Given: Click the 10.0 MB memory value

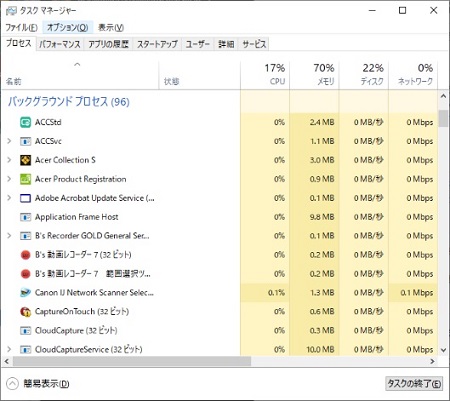Looking at the screenshot, I should pyautogui.click(x=320, y=350).
